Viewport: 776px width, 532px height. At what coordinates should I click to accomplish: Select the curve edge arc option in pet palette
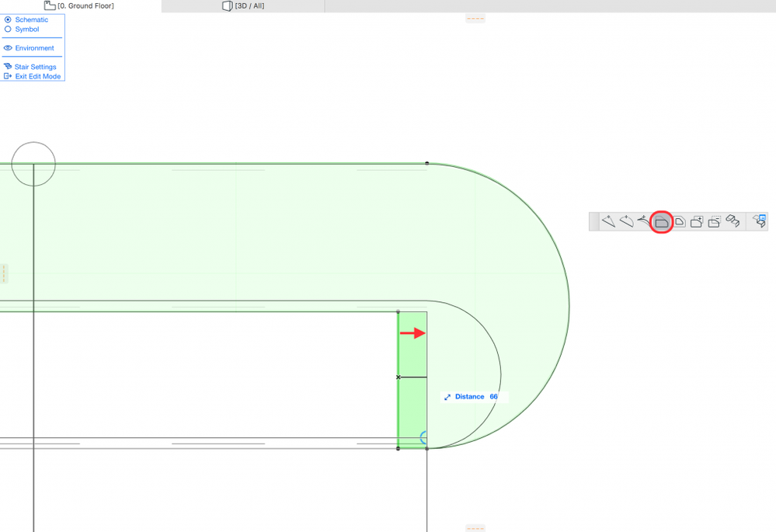[627, 221]
